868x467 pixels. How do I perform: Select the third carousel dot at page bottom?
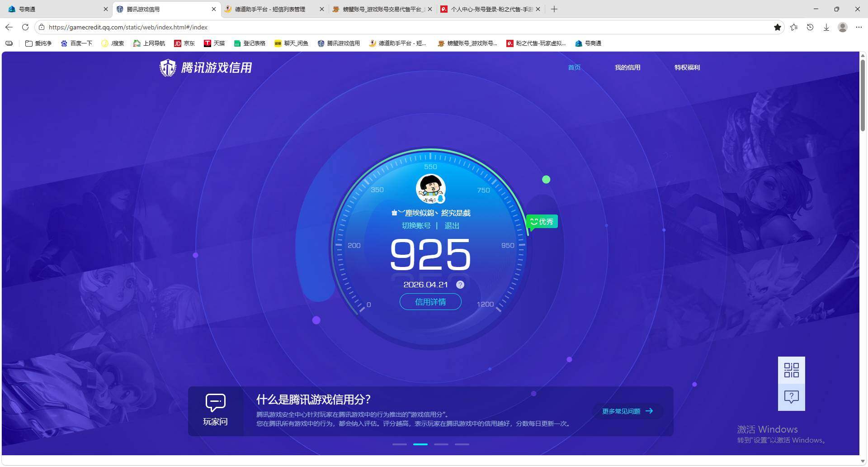click(x=441, y=444)
